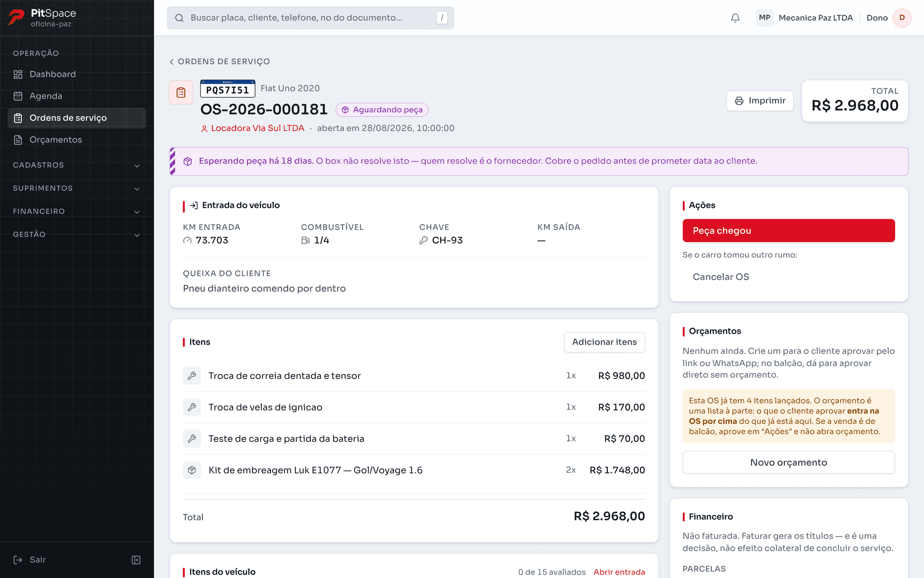The image size is (924, 578).
Task: Focus the search field
Action: click(x=310, y=18)
